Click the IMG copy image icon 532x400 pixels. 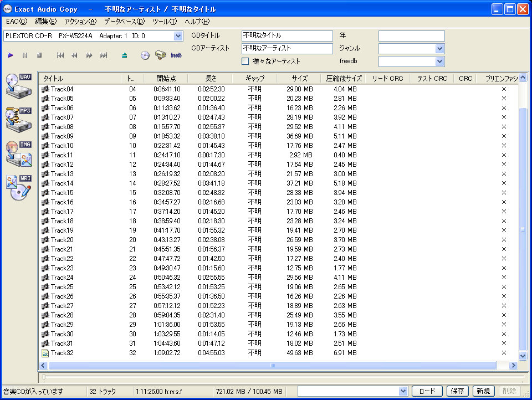pos(18,153)
